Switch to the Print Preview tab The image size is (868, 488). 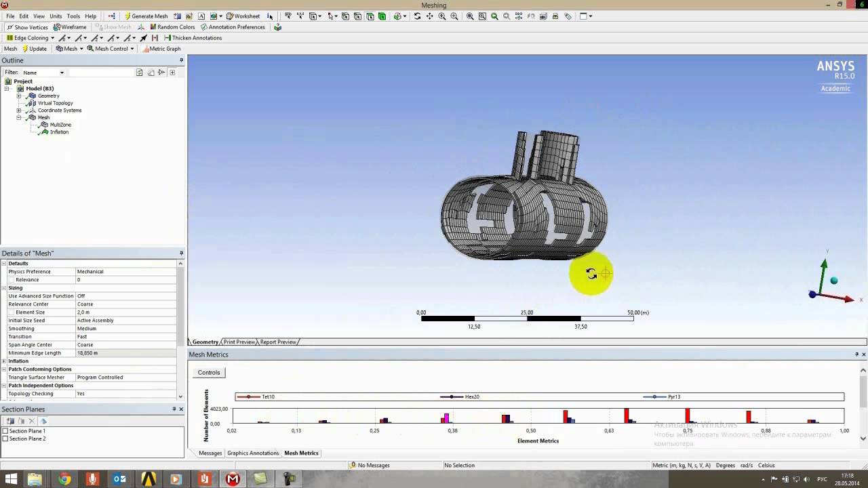coord(239,342)
